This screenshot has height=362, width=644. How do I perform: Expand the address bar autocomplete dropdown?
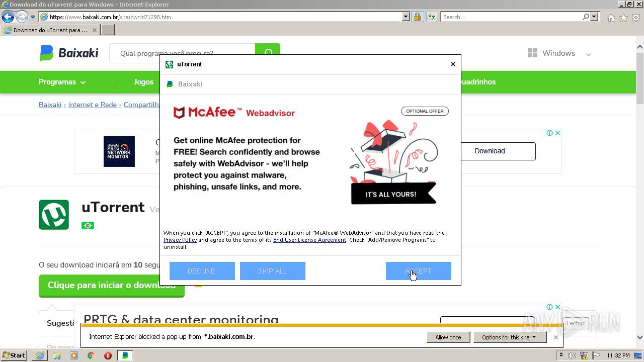click(406, 17)
